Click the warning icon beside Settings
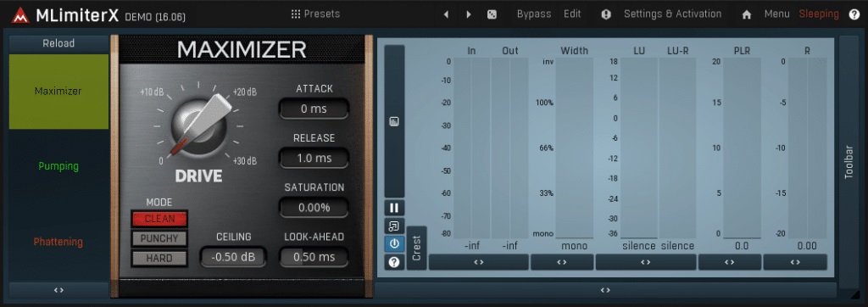 pyautogui.click(x=606, y=14)
